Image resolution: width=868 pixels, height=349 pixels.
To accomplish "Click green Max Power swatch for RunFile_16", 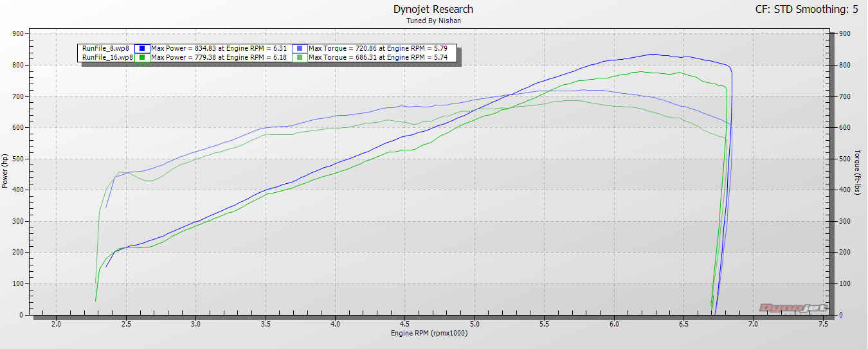I will 143,57.
